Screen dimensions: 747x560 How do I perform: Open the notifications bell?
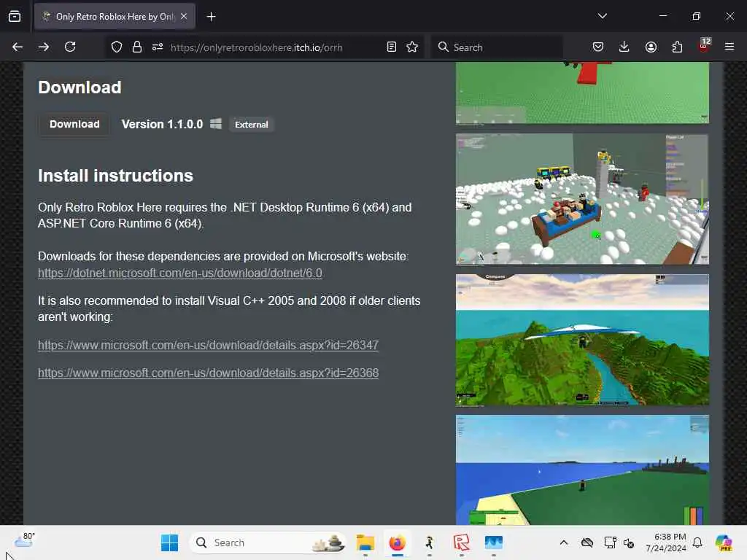[x=697, y=542]
